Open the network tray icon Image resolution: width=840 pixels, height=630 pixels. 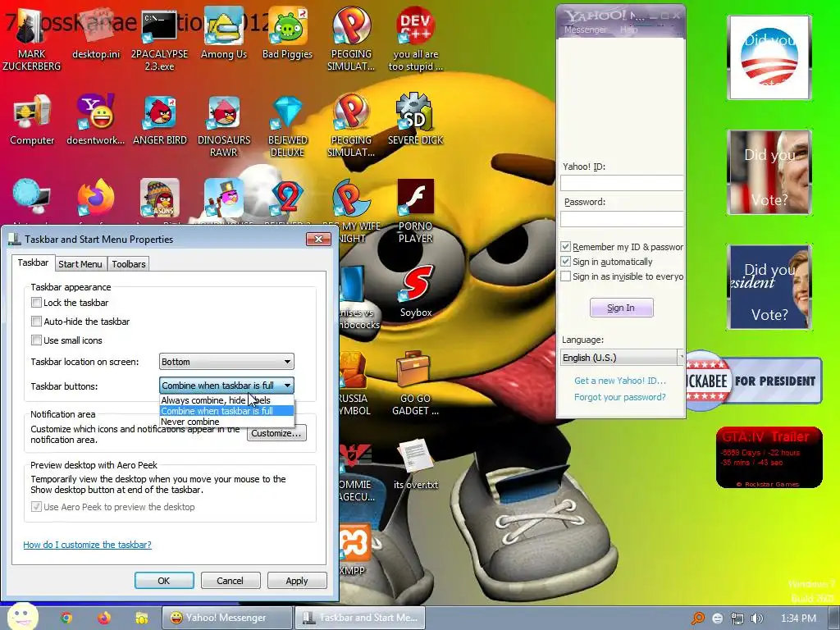coord(737,619)
